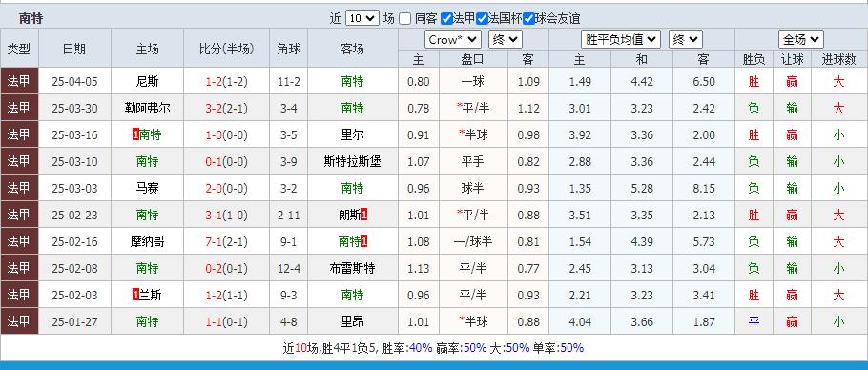Viewport: 868px width, 370px height.
Task: Click date 25-02-08
Action: click(74, 268)
